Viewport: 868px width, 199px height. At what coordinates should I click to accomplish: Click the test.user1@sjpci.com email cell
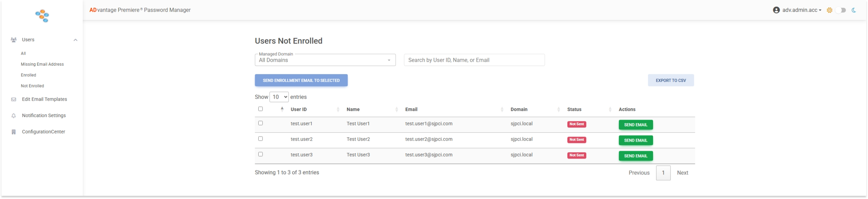[x=428, y=124]
